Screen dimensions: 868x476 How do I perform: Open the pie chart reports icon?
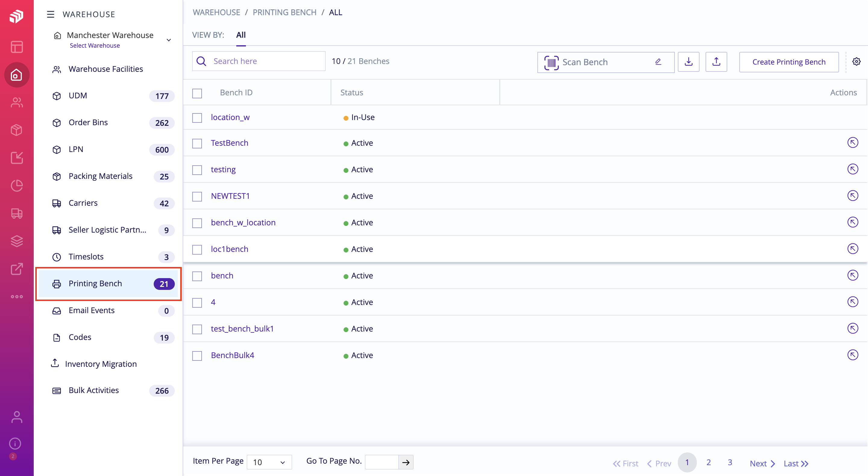pos(17,186)
